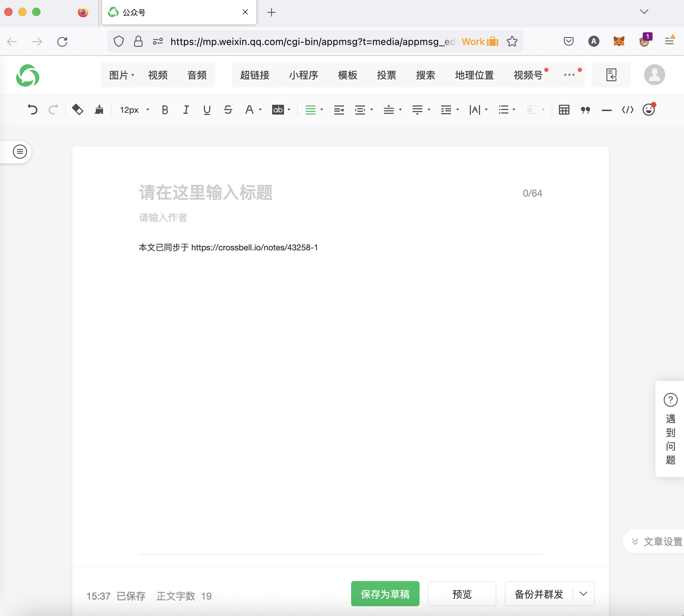Image resolution: width=684 pixels, height=616 pixels.
Task: Click the clear formatting eraser icon
Action: (x=78, y=110)
